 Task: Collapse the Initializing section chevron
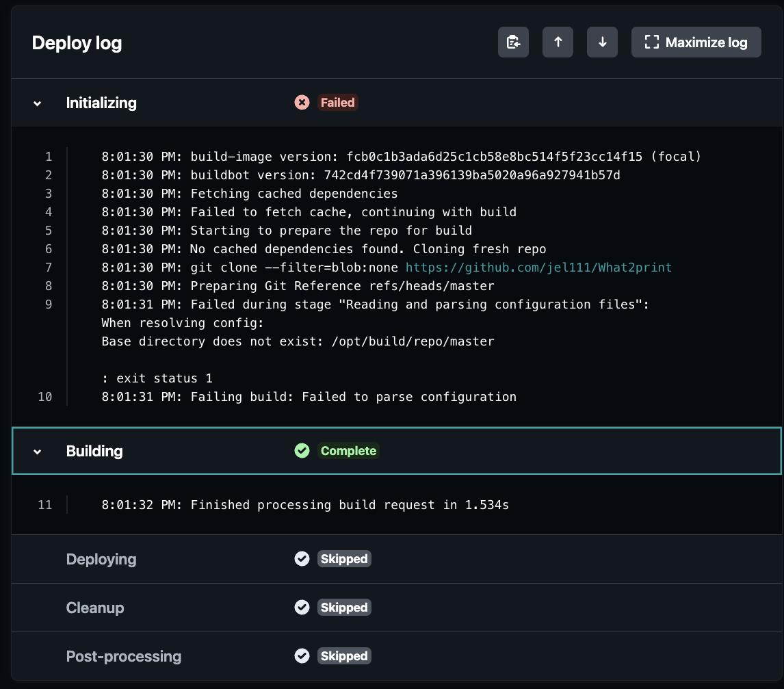click(38, 103)
